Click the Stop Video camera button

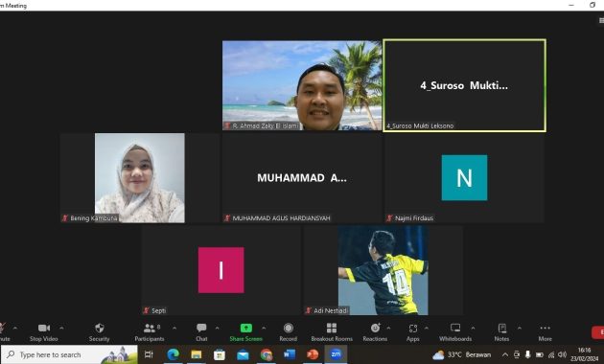pos(43,332)
